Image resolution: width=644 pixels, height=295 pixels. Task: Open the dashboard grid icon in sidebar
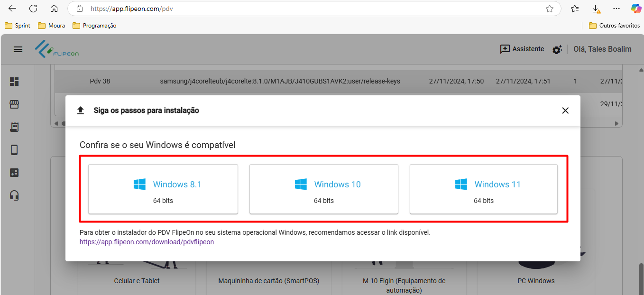coord(14,82)
